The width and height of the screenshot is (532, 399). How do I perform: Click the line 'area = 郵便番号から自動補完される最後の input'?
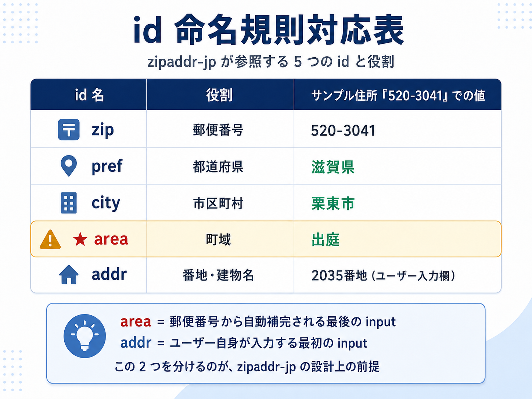(258, 322)
